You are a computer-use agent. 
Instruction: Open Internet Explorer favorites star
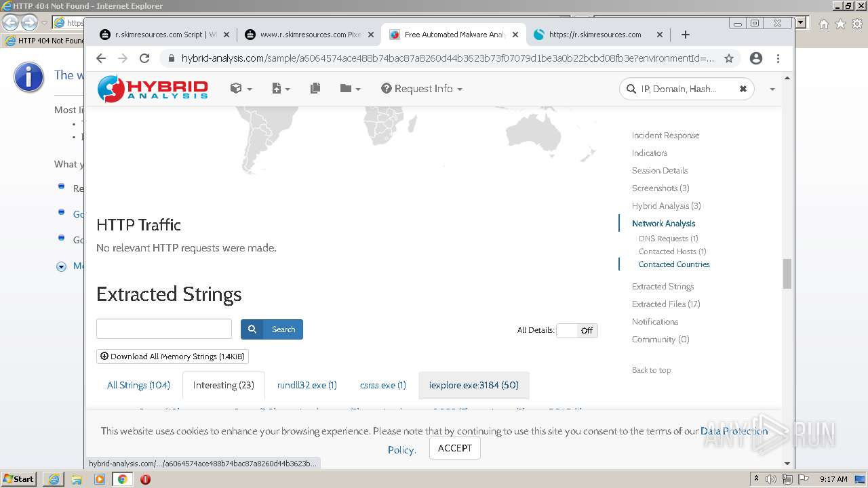(840, 24)
